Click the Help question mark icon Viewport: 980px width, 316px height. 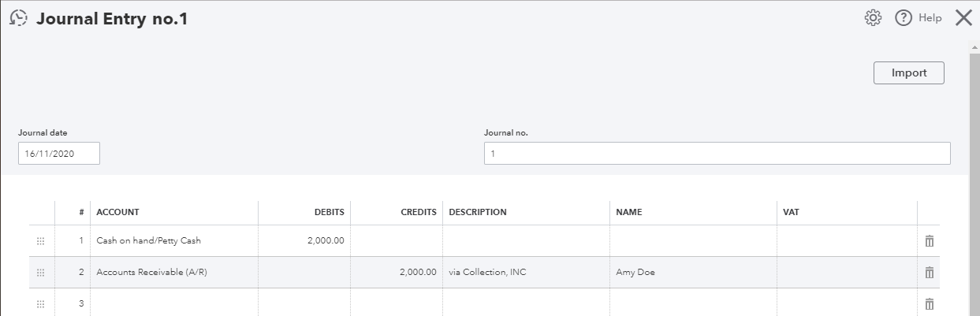[x=904, y=18]
